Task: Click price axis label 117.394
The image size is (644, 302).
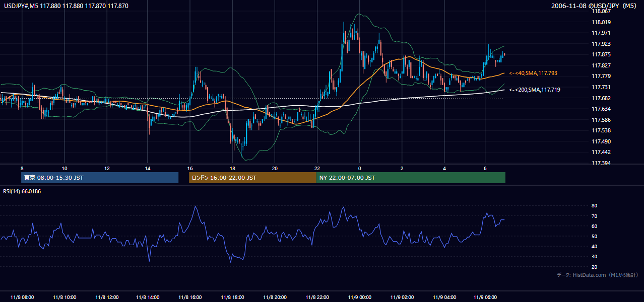Action: click(x=601, y=163)
